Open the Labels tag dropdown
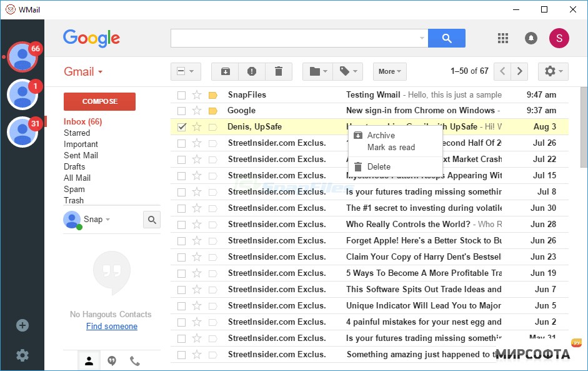 click(x=348, y=71)
